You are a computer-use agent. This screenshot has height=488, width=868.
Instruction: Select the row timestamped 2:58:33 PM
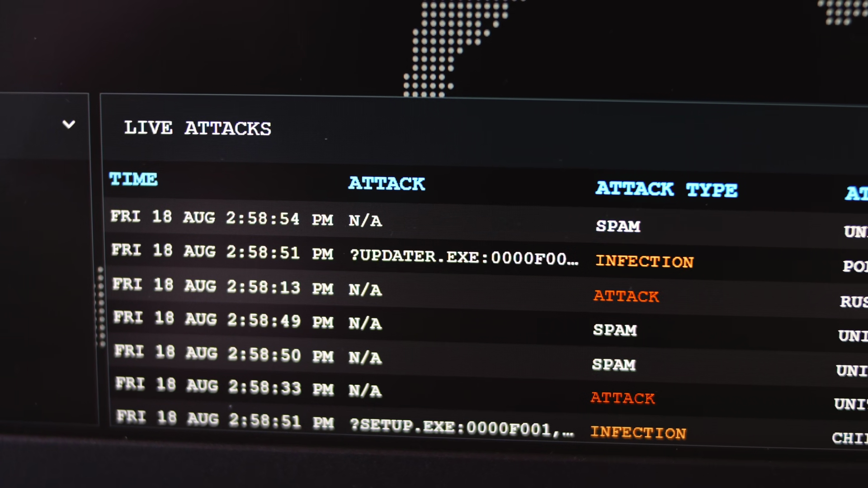226,387
